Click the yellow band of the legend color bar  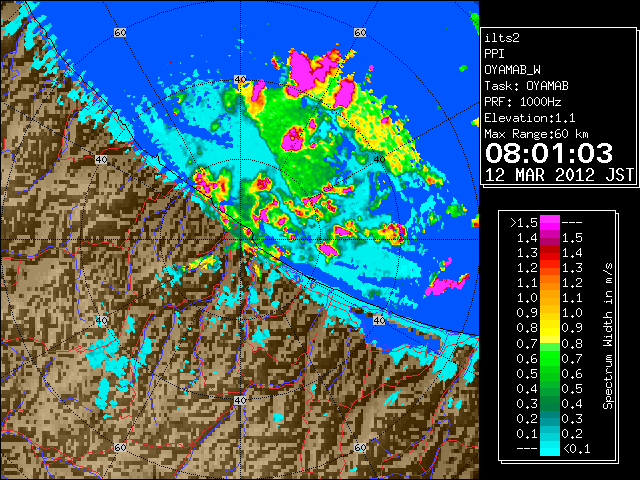coord(549,329)
